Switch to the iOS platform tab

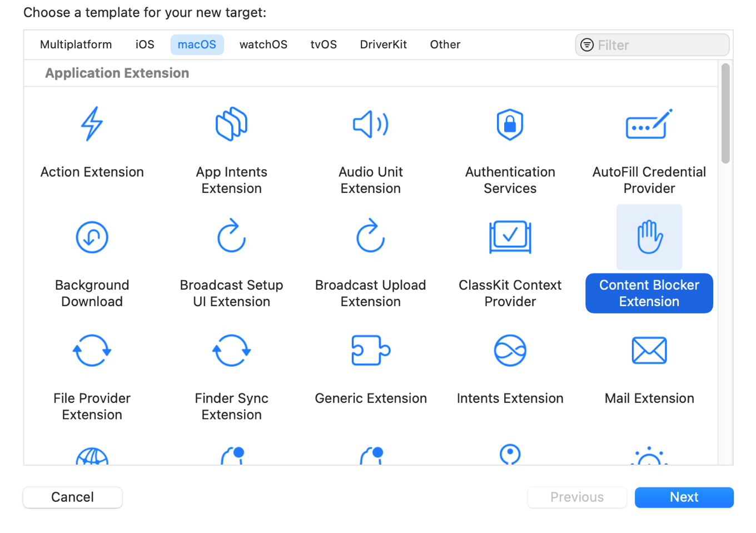(x=145, y=44)
